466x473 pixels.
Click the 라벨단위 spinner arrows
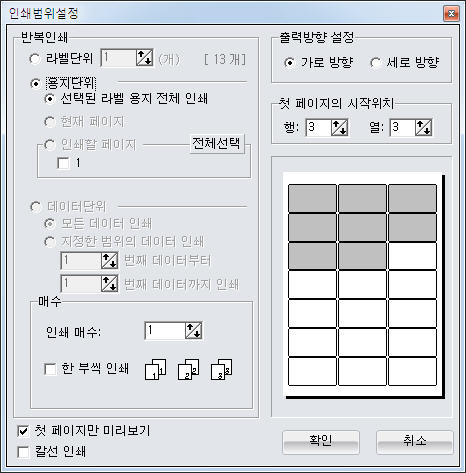(144, 58)
